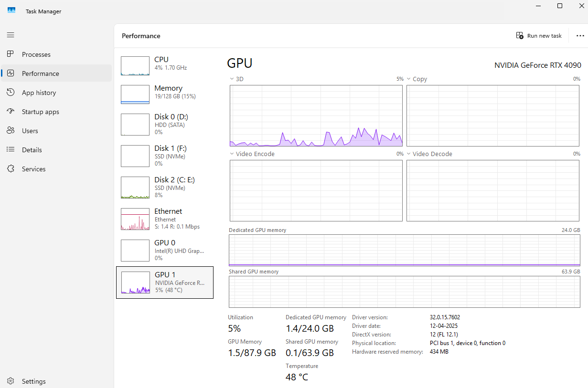
Task: Click the CPU 4% 1.70 GHz text
Action: 171,68
